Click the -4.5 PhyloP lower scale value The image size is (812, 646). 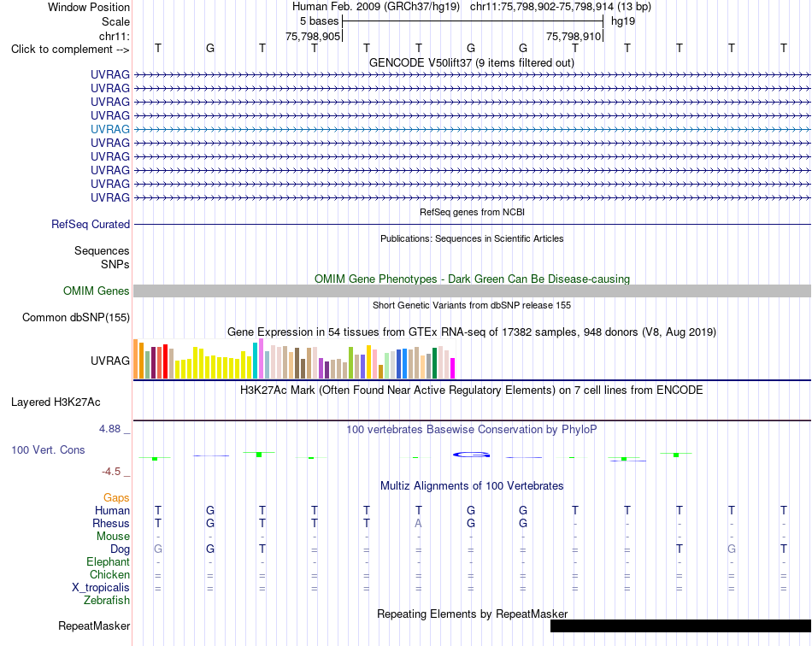pyautogui.click(x=111, y=471)
